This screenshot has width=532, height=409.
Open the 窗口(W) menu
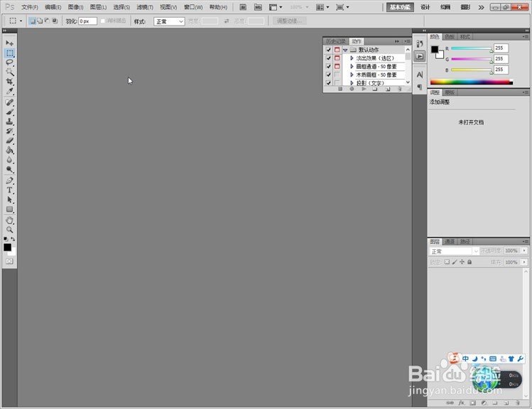(x=193, y=7)
